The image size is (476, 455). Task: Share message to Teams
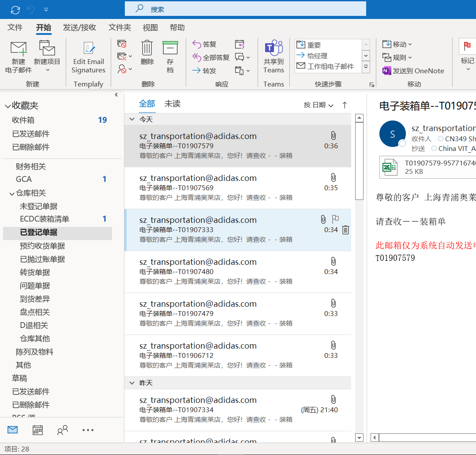274,57
